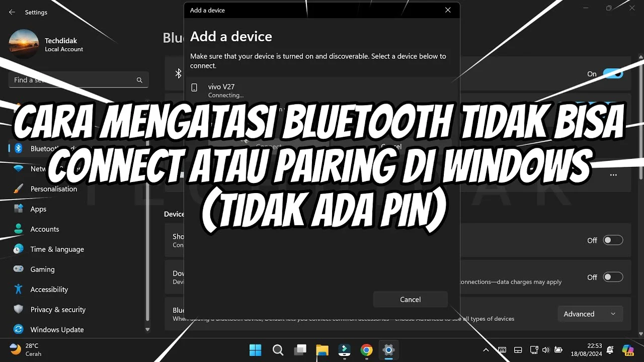644x362 pixels.
Task: Click the Find a setting search field
Action: [x=78, y=80]
